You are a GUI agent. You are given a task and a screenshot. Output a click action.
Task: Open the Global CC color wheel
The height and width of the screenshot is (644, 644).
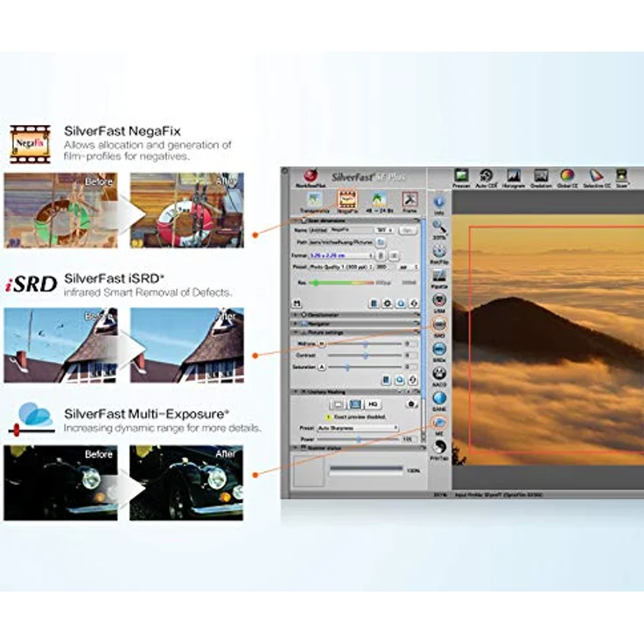coord(567,178)
